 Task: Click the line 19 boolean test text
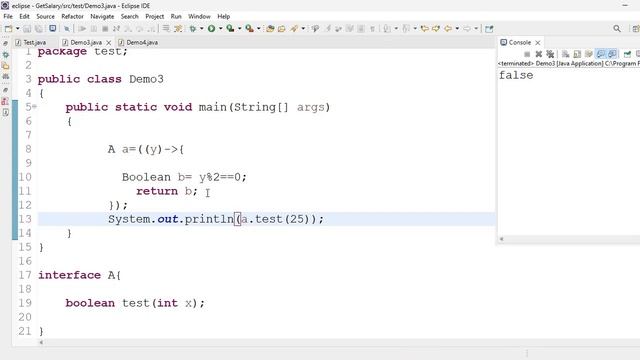[x=135, y=303]
